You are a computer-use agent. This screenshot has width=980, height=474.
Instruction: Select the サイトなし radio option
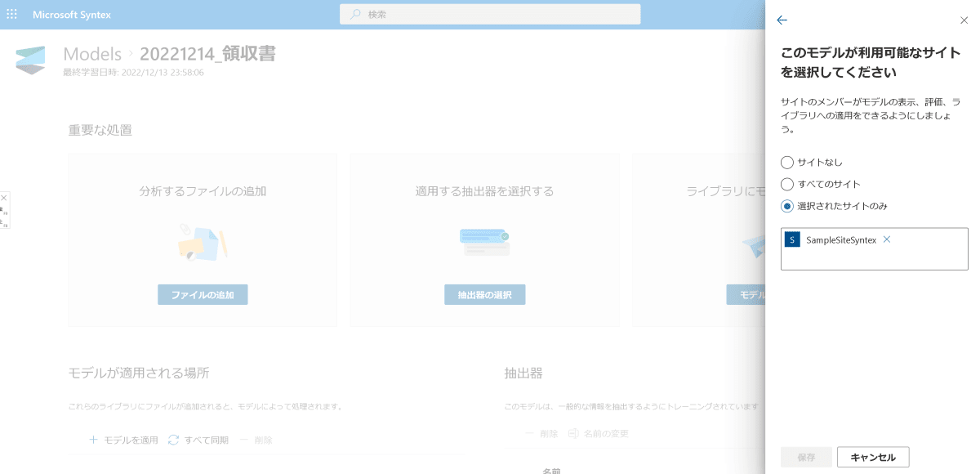coord(787,162)
